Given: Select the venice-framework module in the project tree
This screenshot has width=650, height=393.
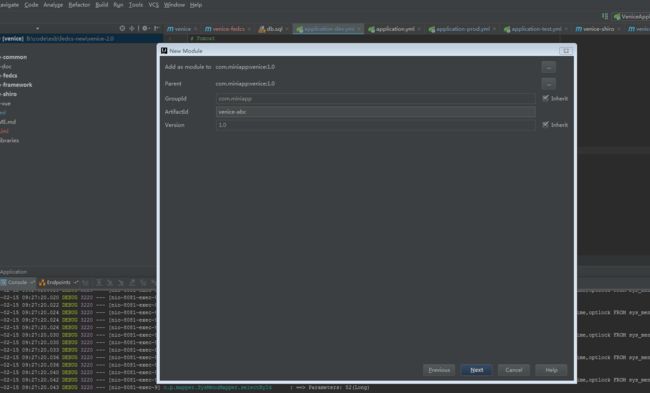Looking at the screenshot, I should click(x=17, y=85).
